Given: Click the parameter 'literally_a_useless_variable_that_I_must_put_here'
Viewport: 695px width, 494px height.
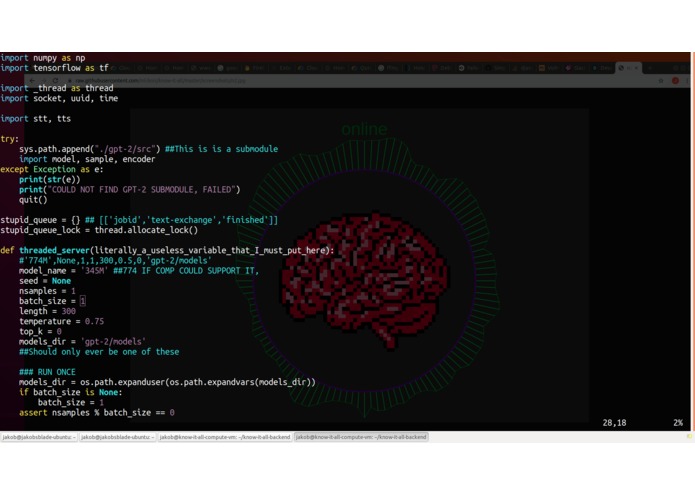Looking at the screenshot, I should 210,251.
